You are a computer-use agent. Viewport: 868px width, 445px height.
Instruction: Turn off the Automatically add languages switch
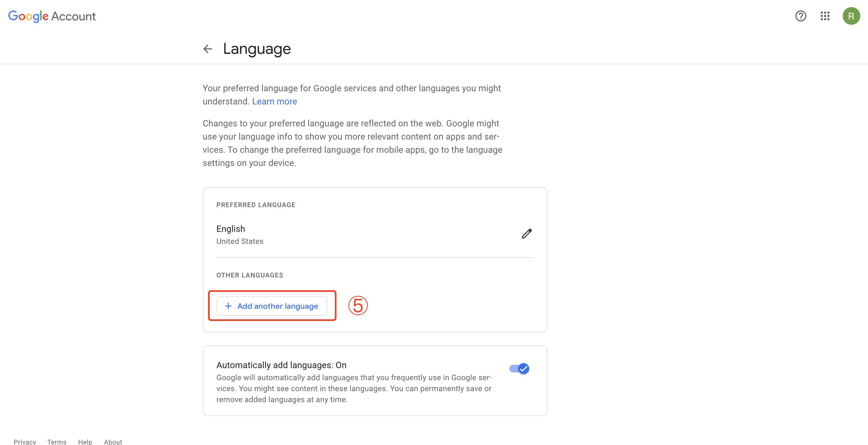tap(519, 369)
